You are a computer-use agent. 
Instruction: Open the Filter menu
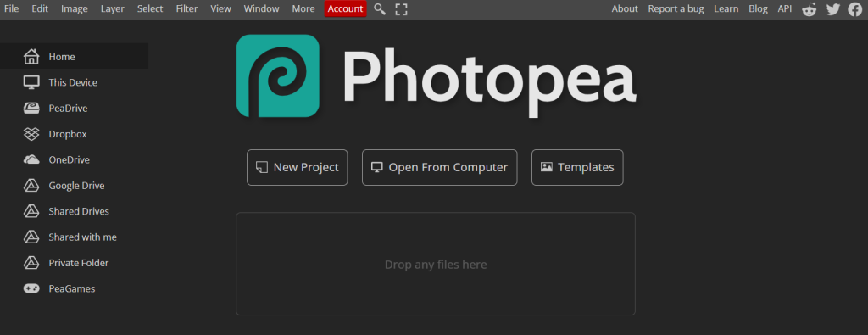[x=186, y=8]
